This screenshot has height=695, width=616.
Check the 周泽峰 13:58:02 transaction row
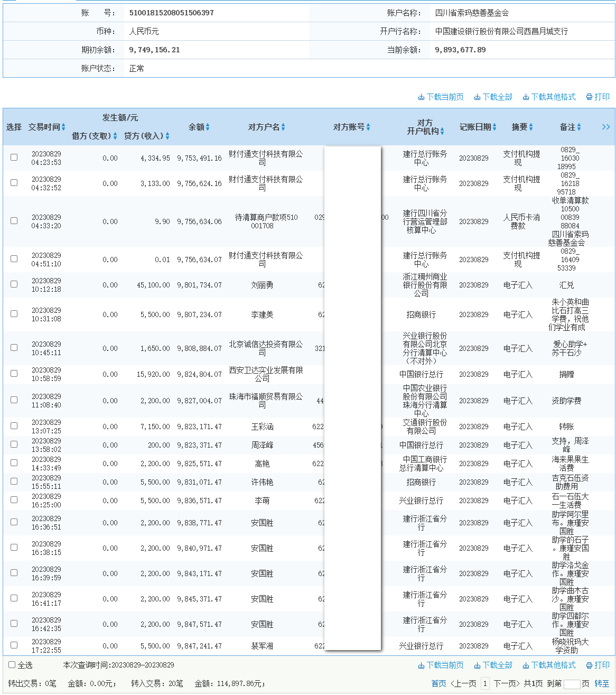[14, 444]
